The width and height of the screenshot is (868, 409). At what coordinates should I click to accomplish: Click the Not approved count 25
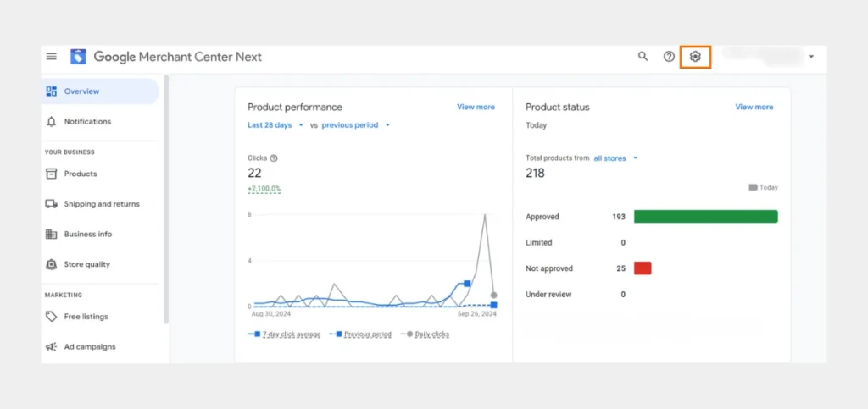621,268
